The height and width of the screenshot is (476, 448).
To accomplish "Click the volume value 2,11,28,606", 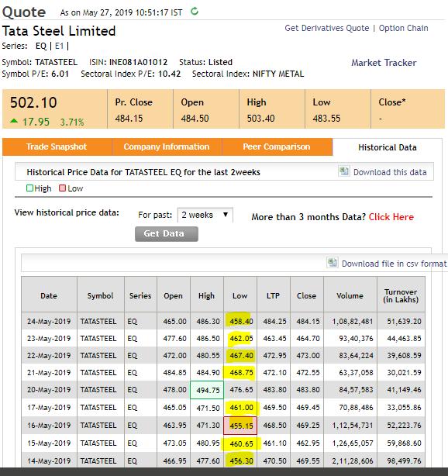I will (353, 461).
